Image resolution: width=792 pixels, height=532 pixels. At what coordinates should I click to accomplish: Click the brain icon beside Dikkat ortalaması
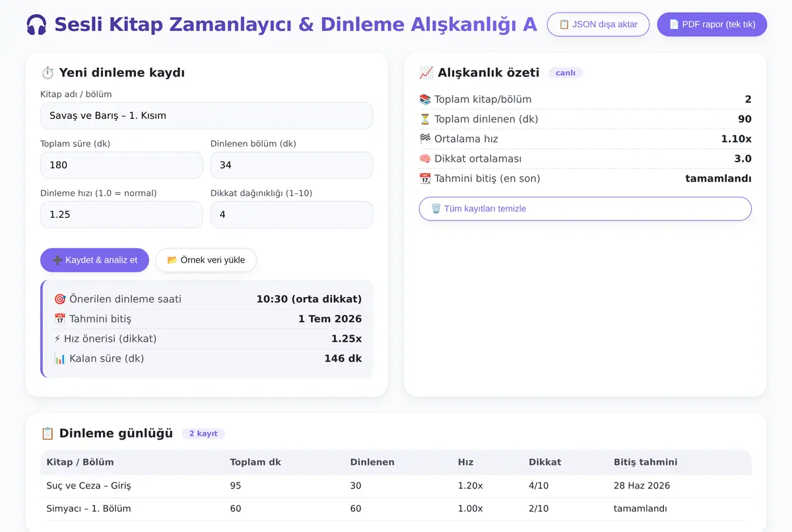point(425,159)
